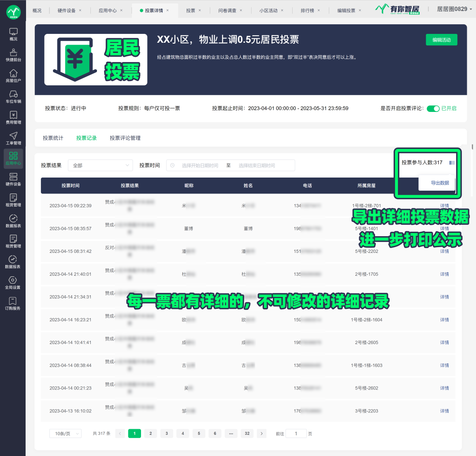Open 工单管理 sidebar icon
This screenshot has width=476, height=456.
(x=13, y=138)
